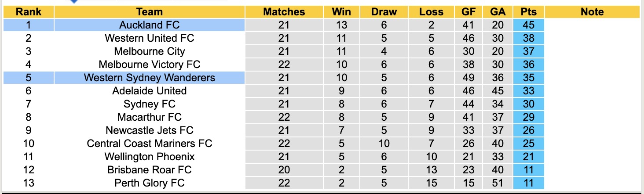Click the Team column header

[x=149, y=12]
